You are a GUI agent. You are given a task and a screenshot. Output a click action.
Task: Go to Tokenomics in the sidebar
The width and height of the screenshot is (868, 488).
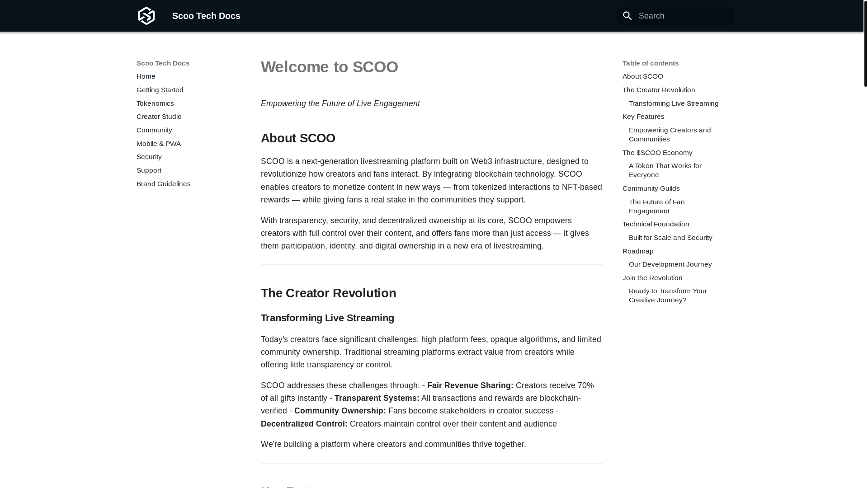(155, 103)
